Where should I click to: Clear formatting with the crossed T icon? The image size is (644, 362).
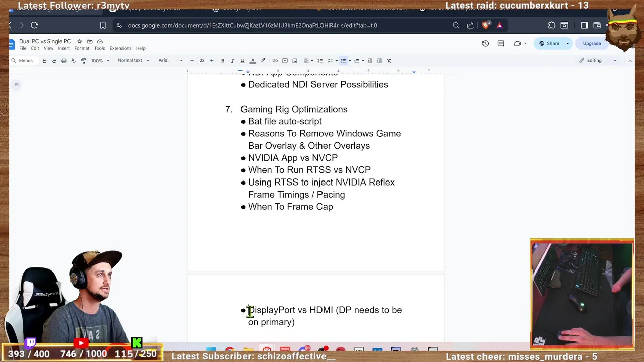coord(389,61)
